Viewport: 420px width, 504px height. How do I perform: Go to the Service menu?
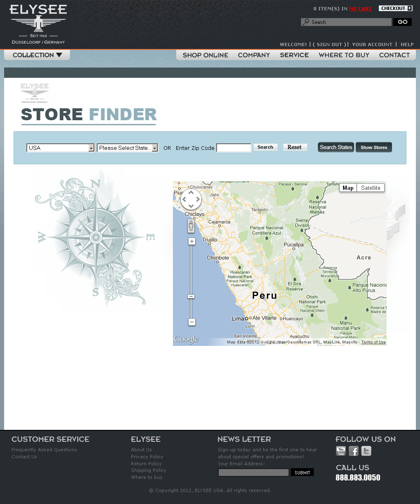(x=294, y=55)
